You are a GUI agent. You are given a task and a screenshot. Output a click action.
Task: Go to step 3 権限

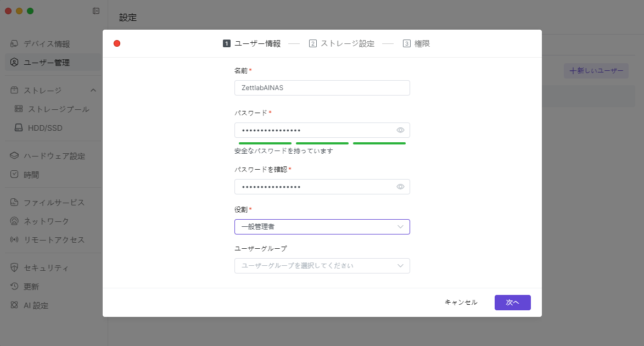click(416, 44)
